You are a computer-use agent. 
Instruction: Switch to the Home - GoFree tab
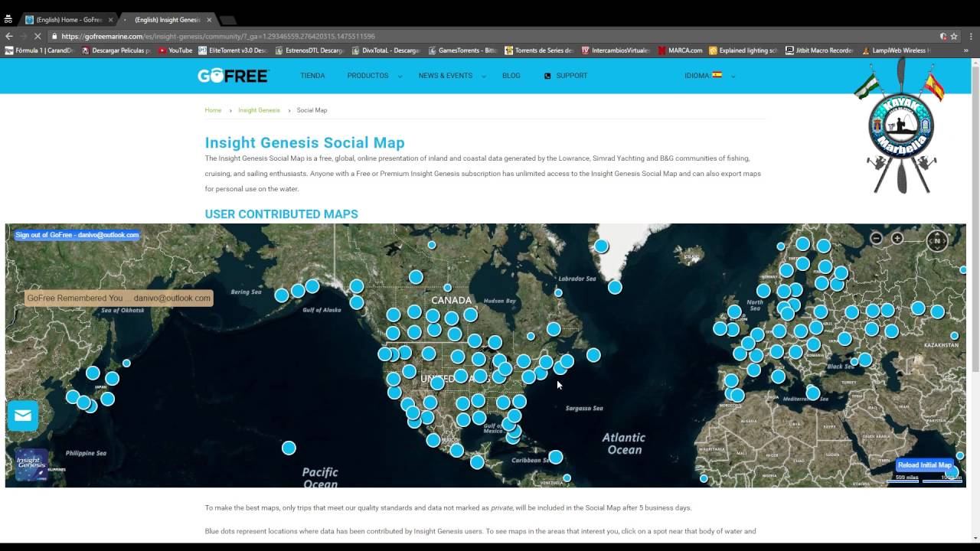click(69, 20)
